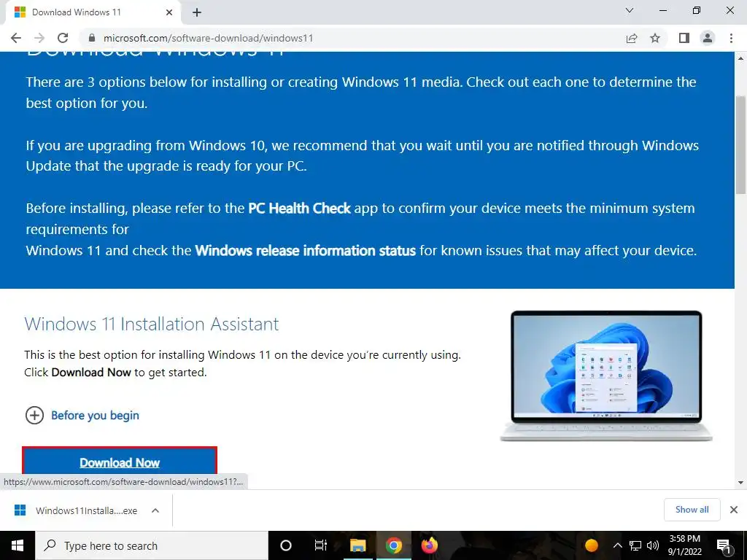The height and width of the screenshot is (560, 747).
Task: Open the Chrome profile avatar menu
Action: [x=708, y=38]
